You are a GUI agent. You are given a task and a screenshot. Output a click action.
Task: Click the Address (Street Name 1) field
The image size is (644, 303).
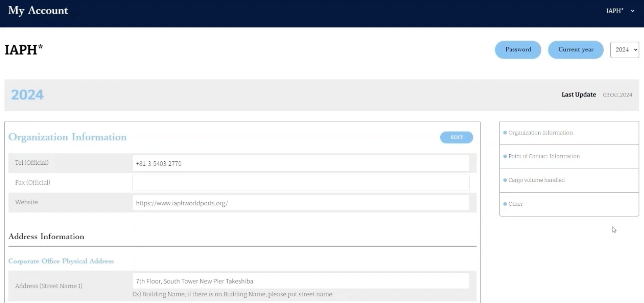(301, 281)
